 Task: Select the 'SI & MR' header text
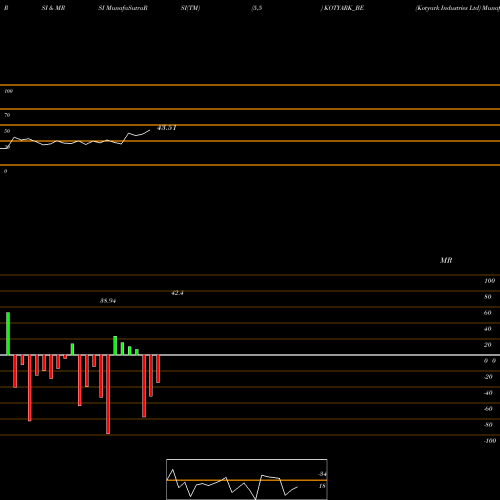point(53,8)
